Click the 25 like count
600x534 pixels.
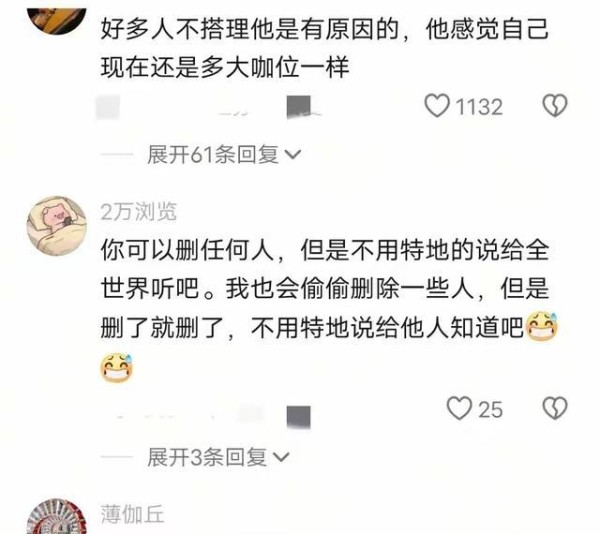coord(490,410)
